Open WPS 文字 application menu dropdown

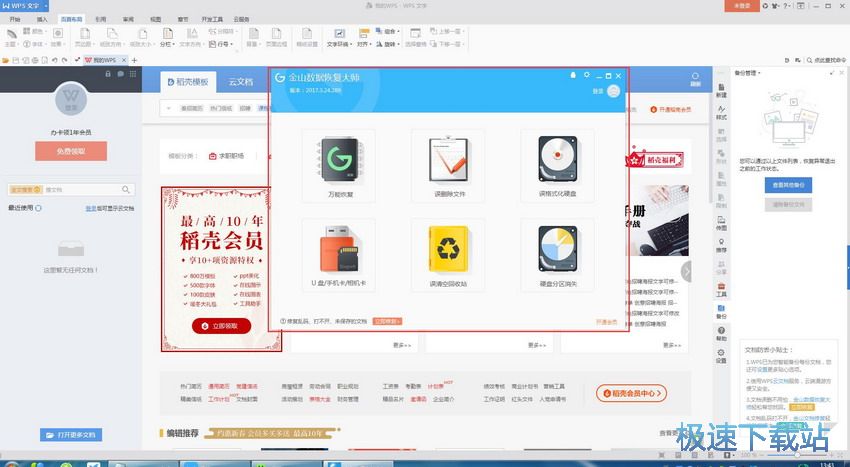[45, 5]
